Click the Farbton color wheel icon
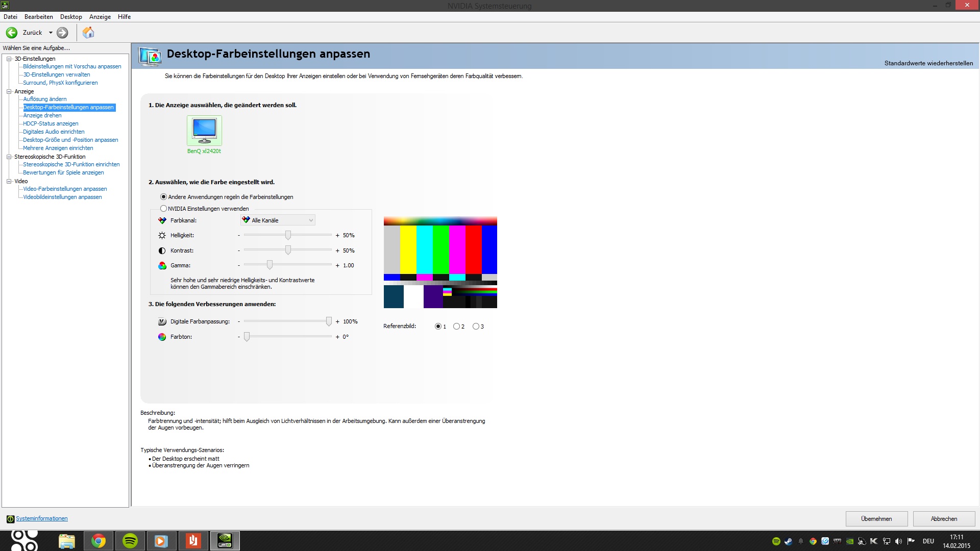The width and height of the screenshot is (980, 551). (162, 337)
